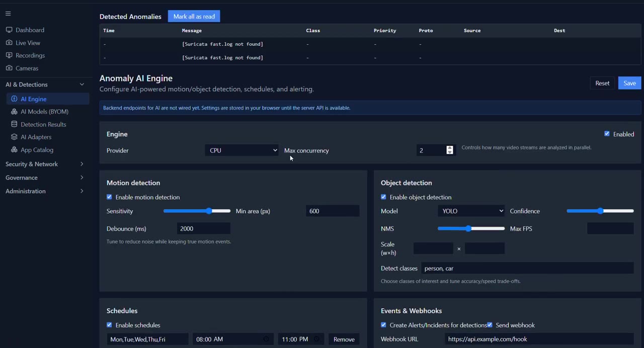
Task: Toggle Create Alerts/Incidents for detections
Action: tap(383, 325)
